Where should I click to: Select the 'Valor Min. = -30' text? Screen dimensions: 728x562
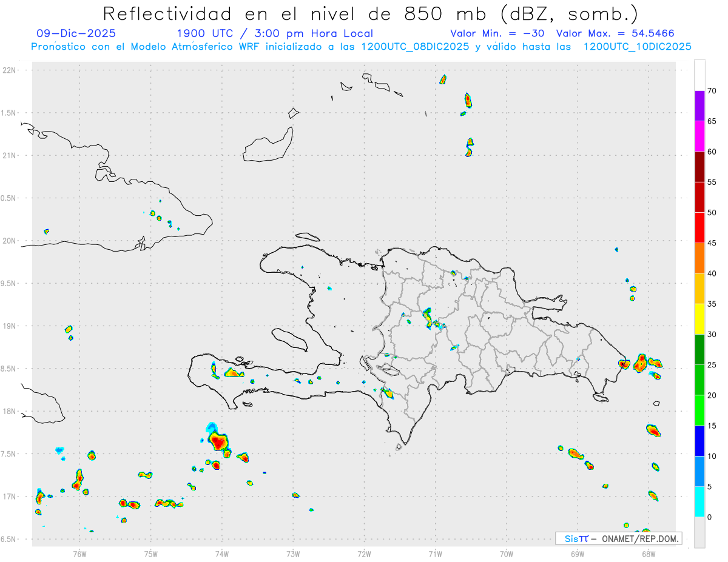click(x=497, y=34)
